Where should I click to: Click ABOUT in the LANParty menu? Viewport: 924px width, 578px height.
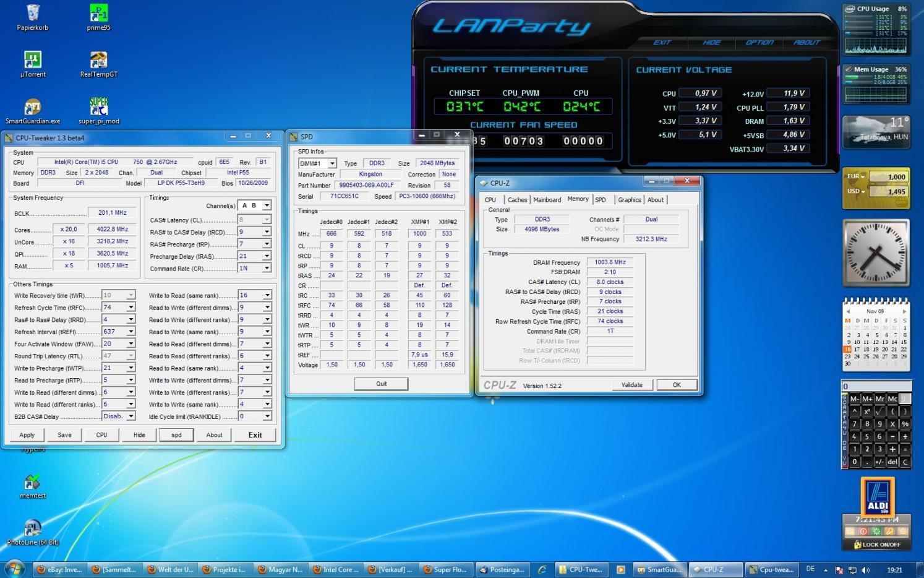point(806,43)
